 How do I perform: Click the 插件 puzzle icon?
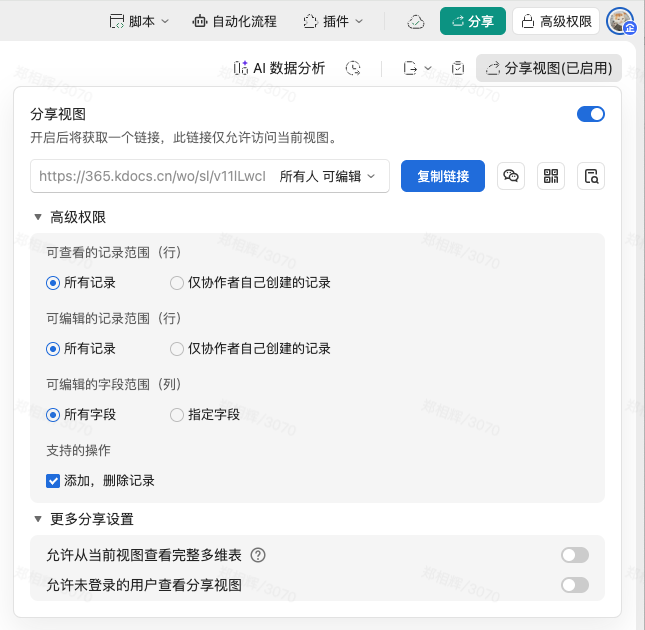pyautogui.click(x=311, y=21)
